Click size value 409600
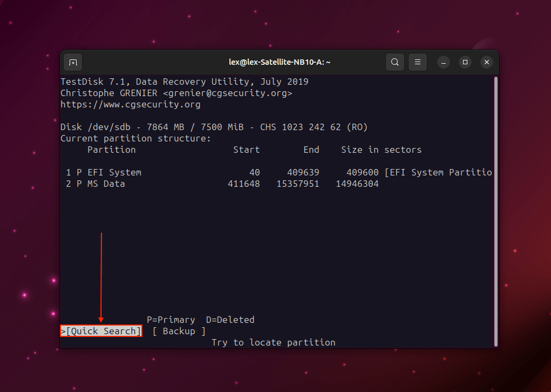551x392 pixels. point(363,172)
